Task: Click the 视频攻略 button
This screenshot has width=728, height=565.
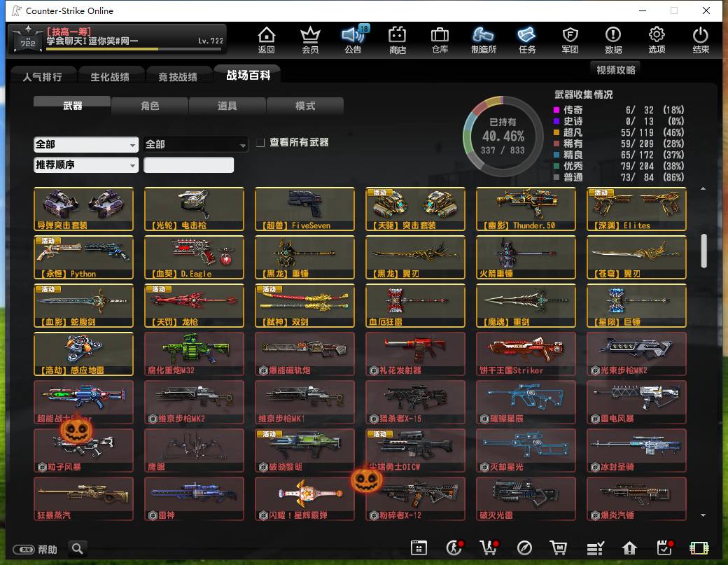Action: point(615,69)
